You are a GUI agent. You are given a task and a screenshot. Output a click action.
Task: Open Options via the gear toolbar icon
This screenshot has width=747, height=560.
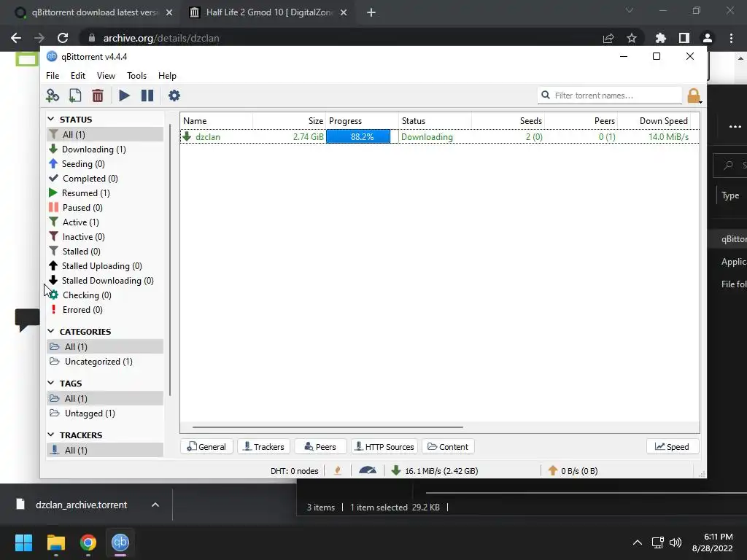[174, 96]
